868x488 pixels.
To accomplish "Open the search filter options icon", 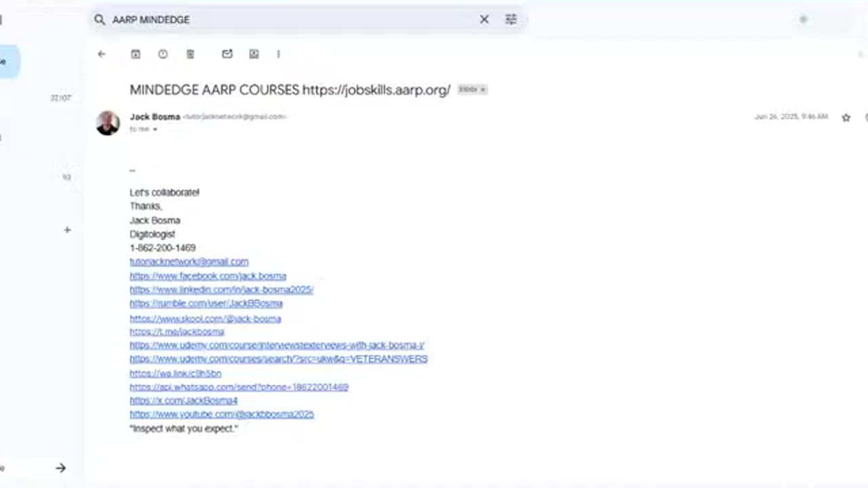I will click(x=511, y=20).
